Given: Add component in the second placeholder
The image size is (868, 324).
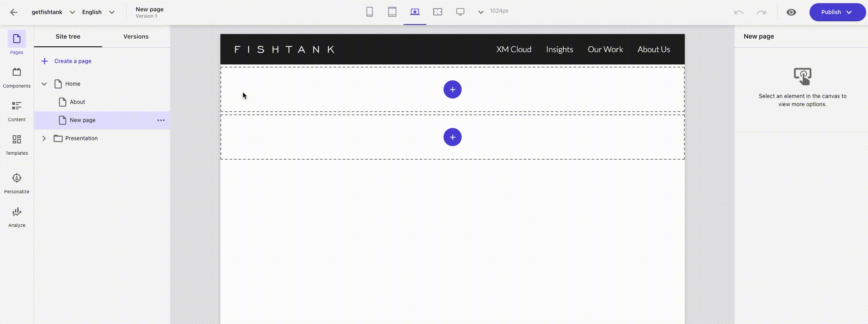Looking at the screenshot, I should pyautogui.click(x=453, y=137).
